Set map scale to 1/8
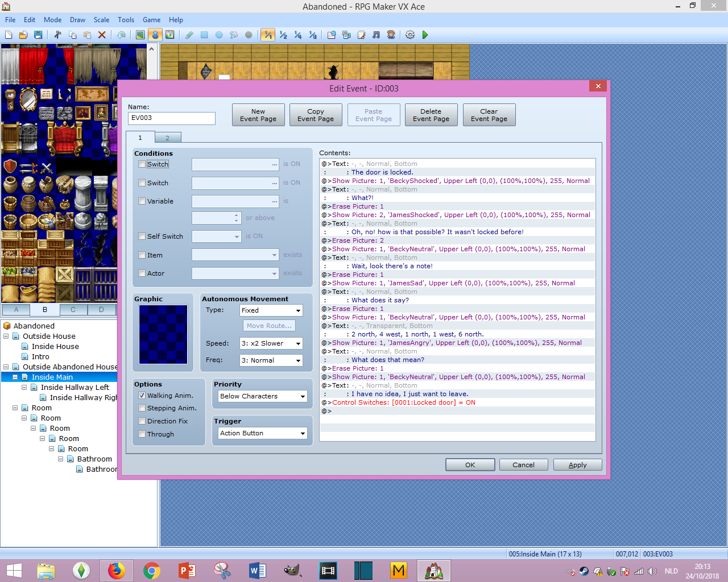This screenshot has height=582, width=728. [x=312, y=35]
